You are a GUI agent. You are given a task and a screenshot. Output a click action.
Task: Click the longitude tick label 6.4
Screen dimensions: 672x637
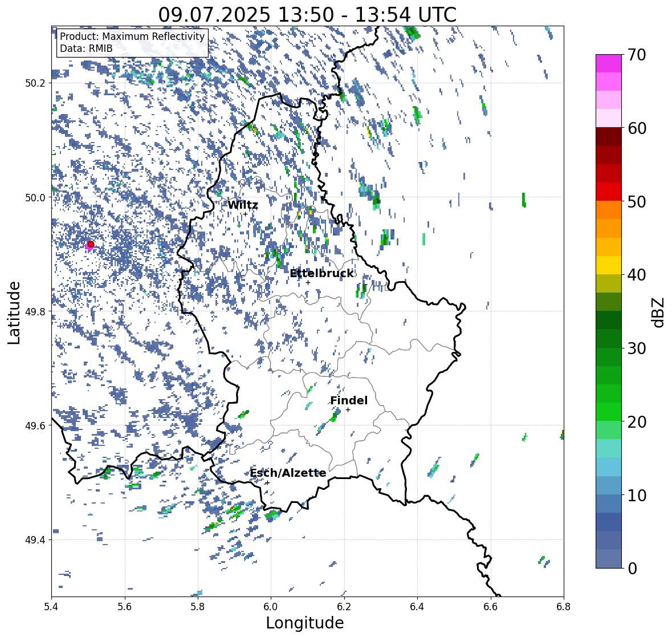point(417,607)
